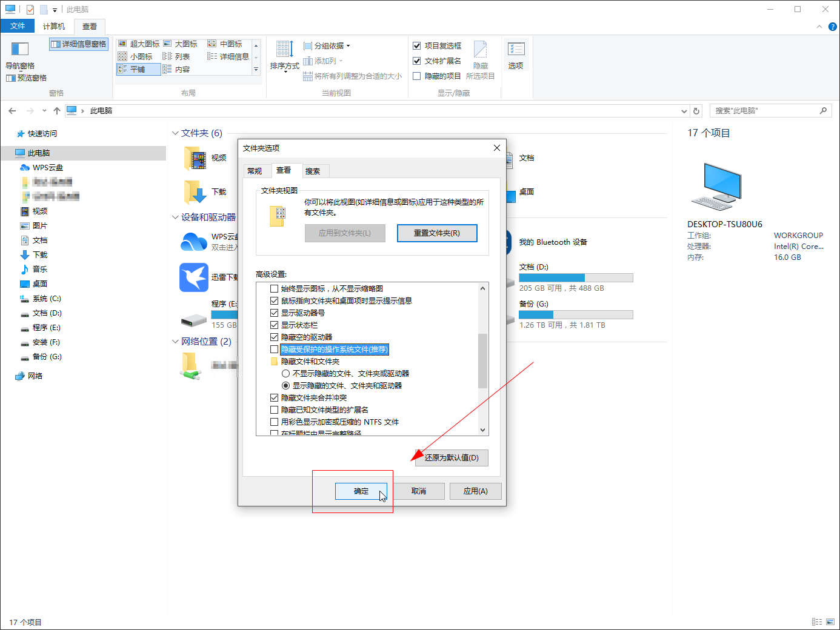Click the advanced settings list scrollbar
This screenshot has height=630, width=840.
[482, 360]
